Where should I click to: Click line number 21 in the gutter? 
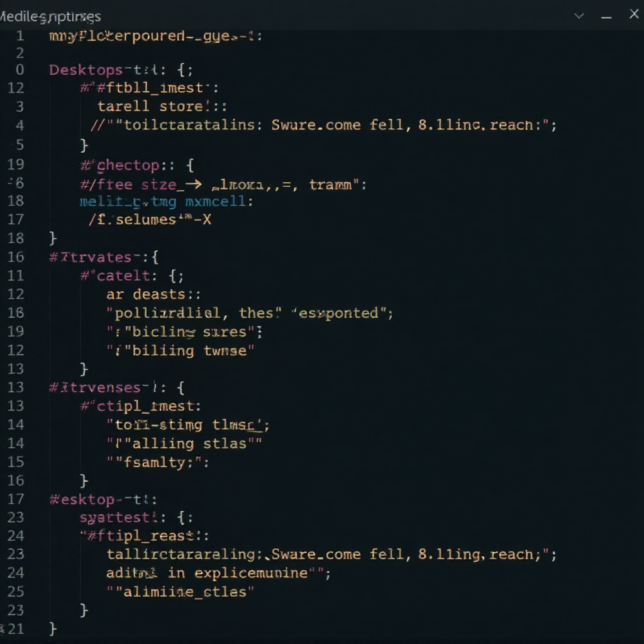click(x=16, y=629)
